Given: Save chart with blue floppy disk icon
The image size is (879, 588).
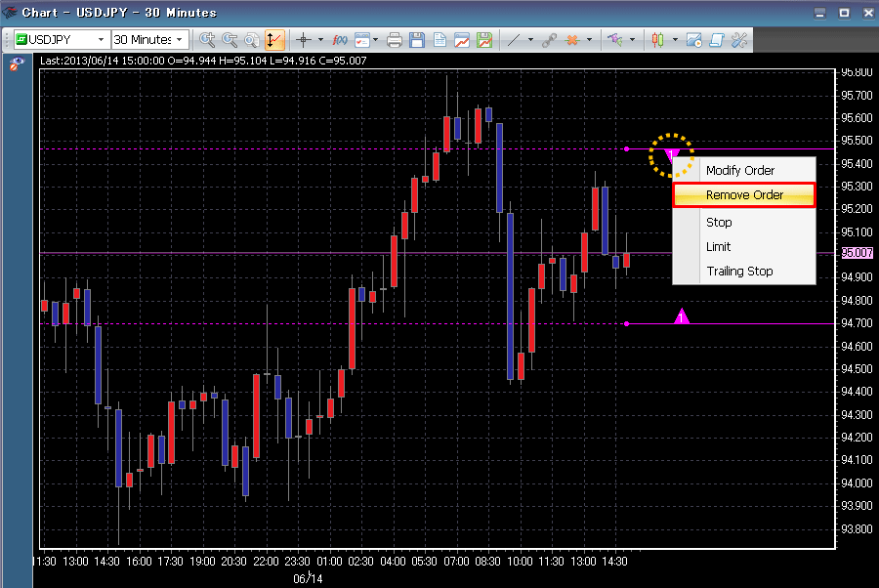Looking at the screenshot, I should coord(416,40).
